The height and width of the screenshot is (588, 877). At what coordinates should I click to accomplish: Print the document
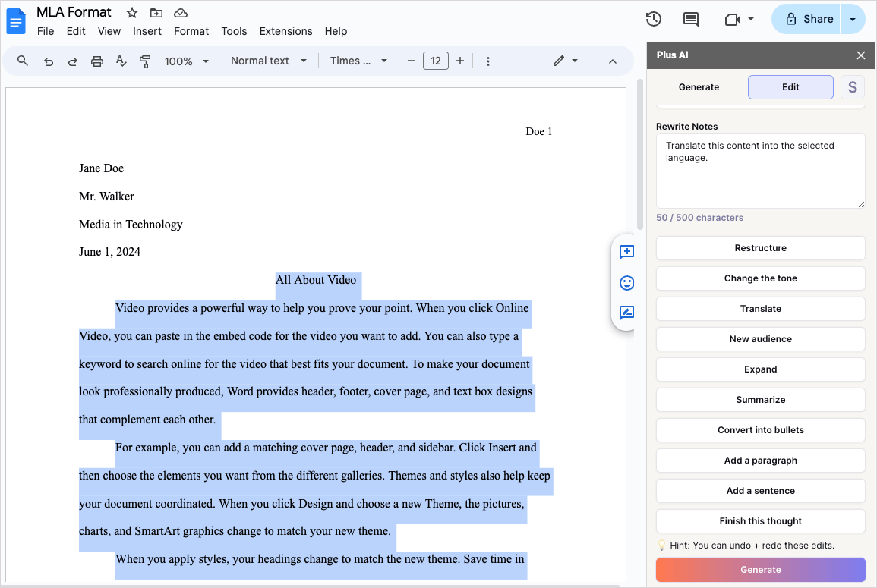point(97,61)
